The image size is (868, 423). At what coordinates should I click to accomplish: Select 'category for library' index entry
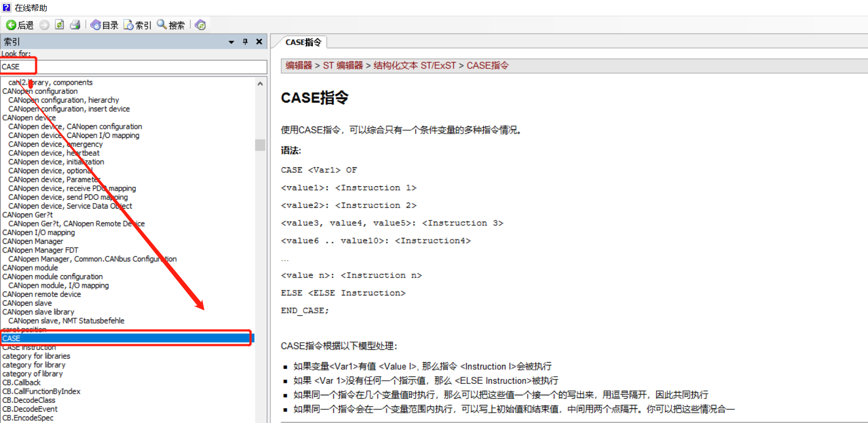pos(34,365)
